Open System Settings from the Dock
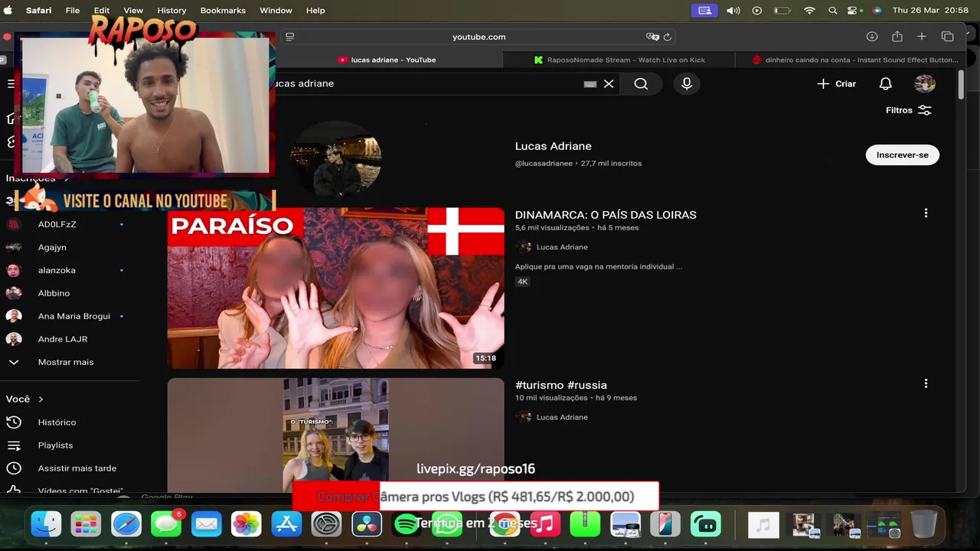980x551 pixels. pyautogui.click(x=326, y=524)
